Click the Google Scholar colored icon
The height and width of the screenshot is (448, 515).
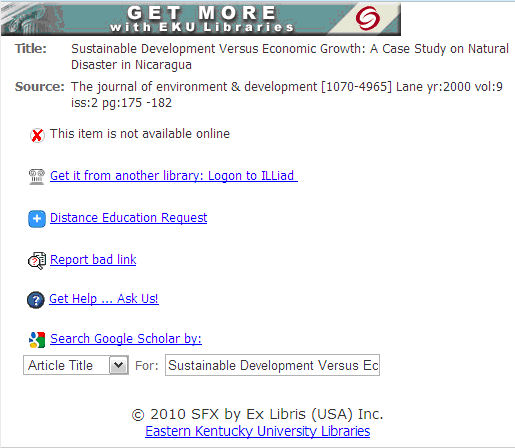pyautogui.click(x=37, y=340)
